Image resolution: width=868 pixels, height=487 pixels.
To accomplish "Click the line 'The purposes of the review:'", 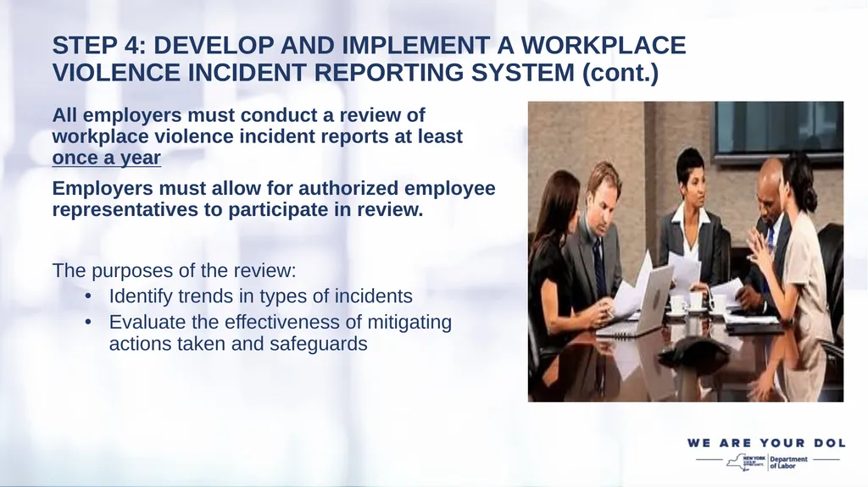I will point(175,271).
